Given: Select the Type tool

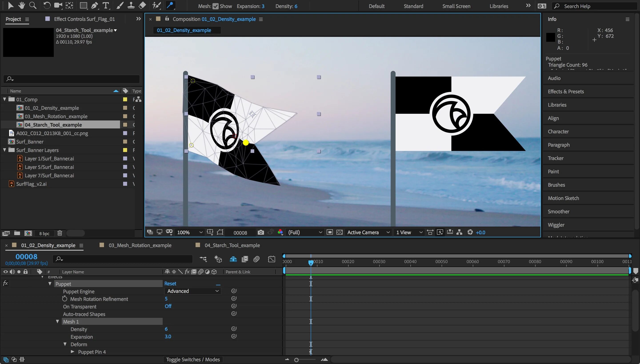Looking at the screenshot, I should [x=106, y=6].
